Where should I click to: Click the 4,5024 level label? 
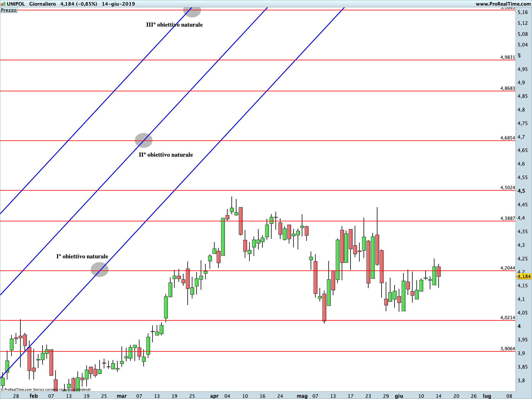click(x=508, y=187)
